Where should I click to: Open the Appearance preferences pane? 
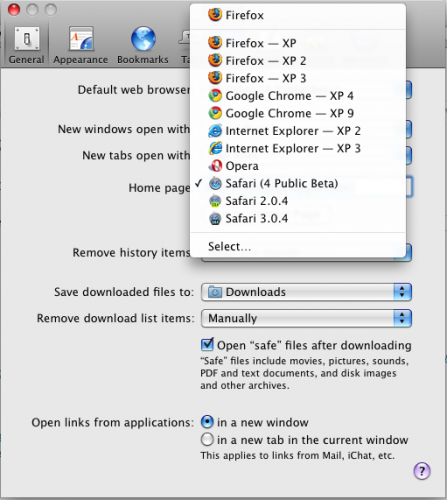(x=80, y=45)
